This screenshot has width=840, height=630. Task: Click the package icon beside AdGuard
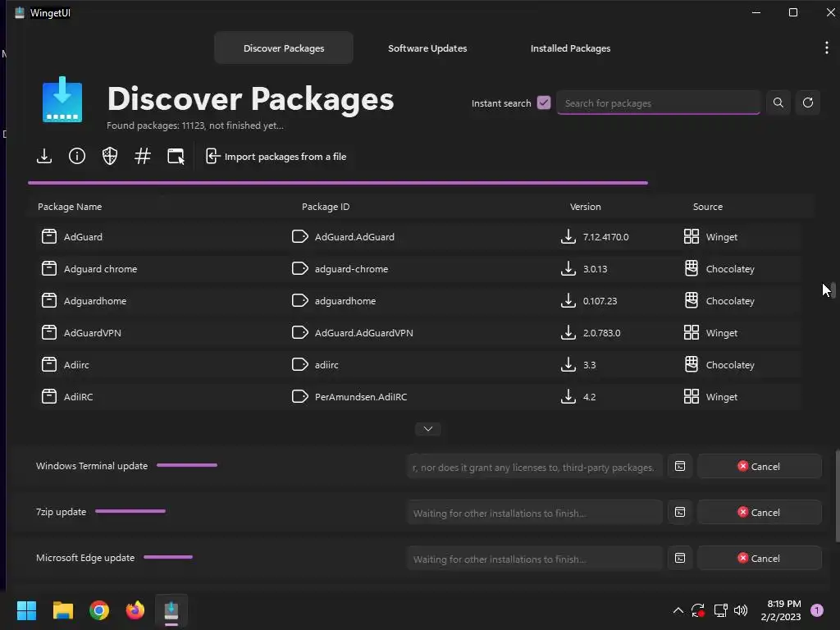(x=48, y=237)
